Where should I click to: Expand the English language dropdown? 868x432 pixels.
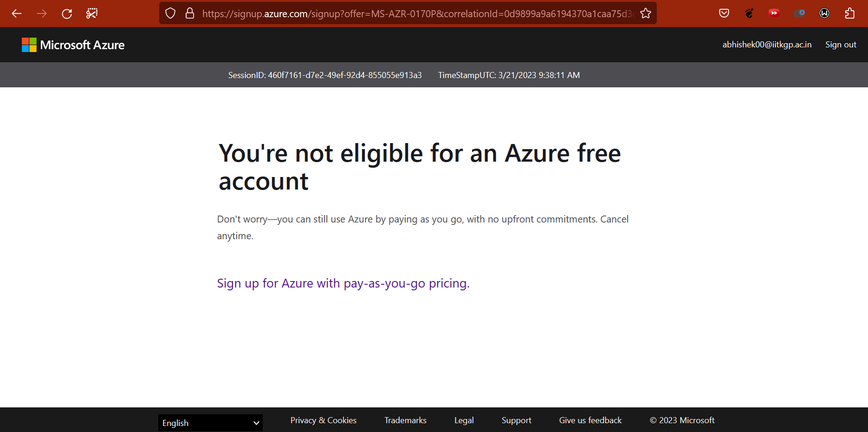tap(210, 423)
